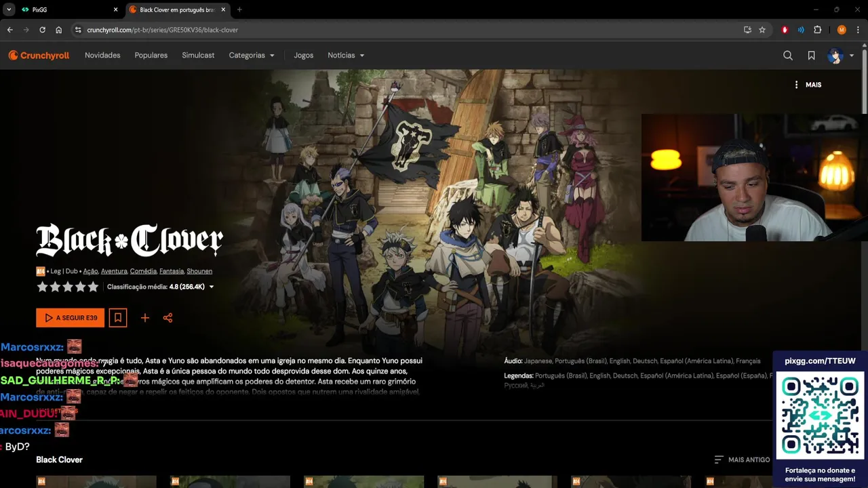
Task: Open the red hand ad-blocker extension
Action: point(785,30)
